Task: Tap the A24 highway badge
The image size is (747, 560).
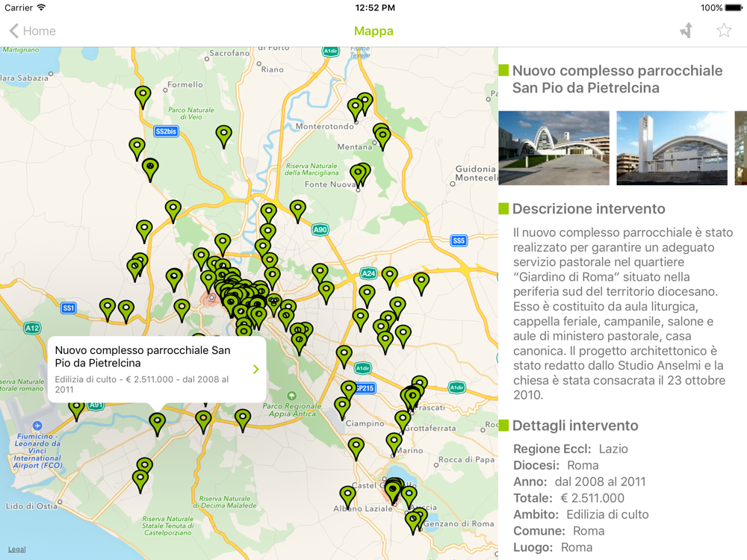Action: (368, 273)
